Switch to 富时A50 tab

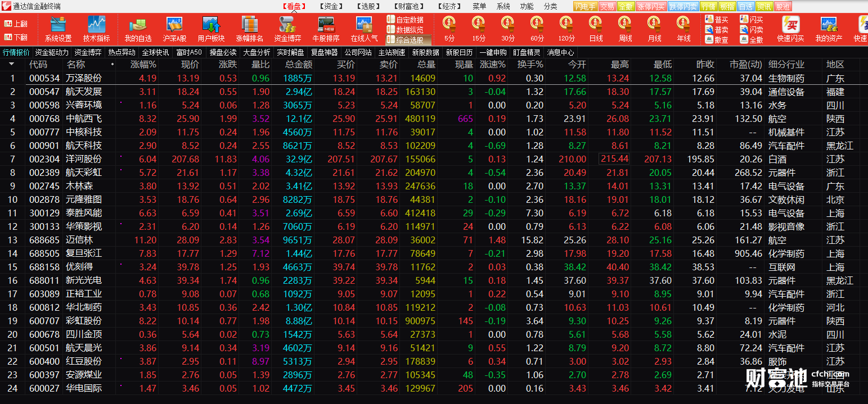(189, 52)
